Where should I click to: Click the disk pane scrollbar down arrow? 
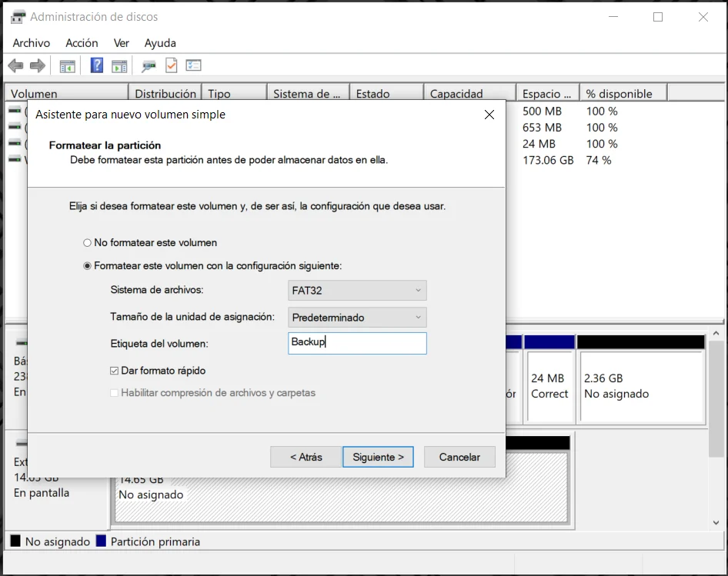tap(716, 523)
